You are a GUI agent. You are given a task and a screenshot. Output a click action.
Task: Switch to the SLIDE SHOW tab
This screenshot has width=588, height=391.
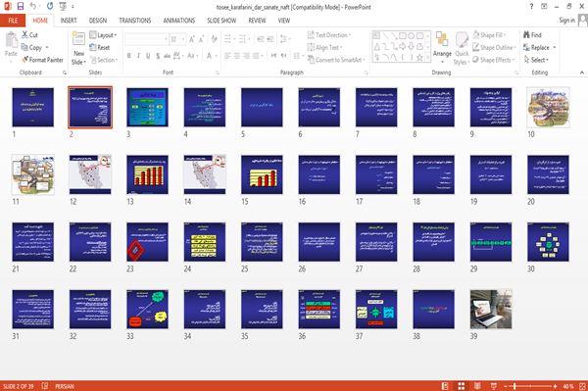(221, 21)
